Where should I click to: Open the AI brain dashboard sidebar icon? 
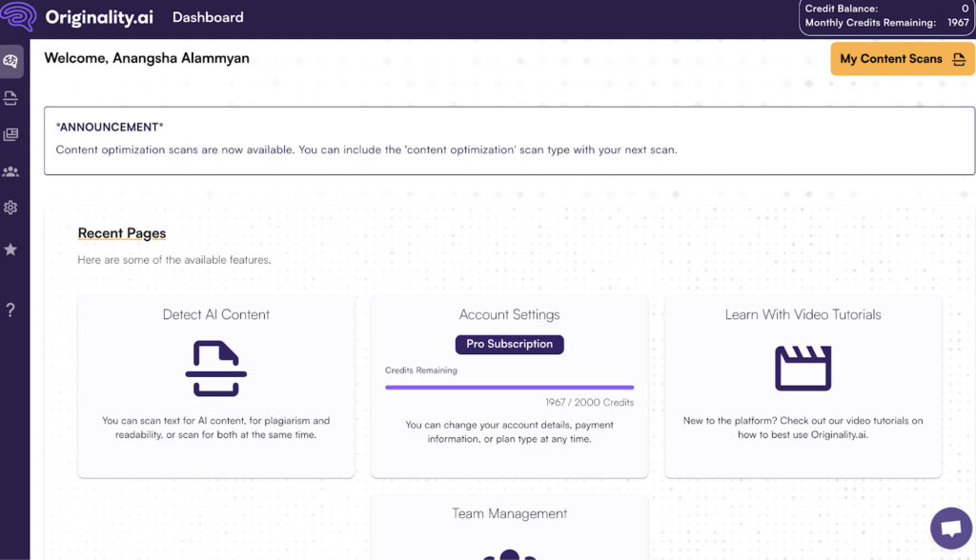pos(10,61)
